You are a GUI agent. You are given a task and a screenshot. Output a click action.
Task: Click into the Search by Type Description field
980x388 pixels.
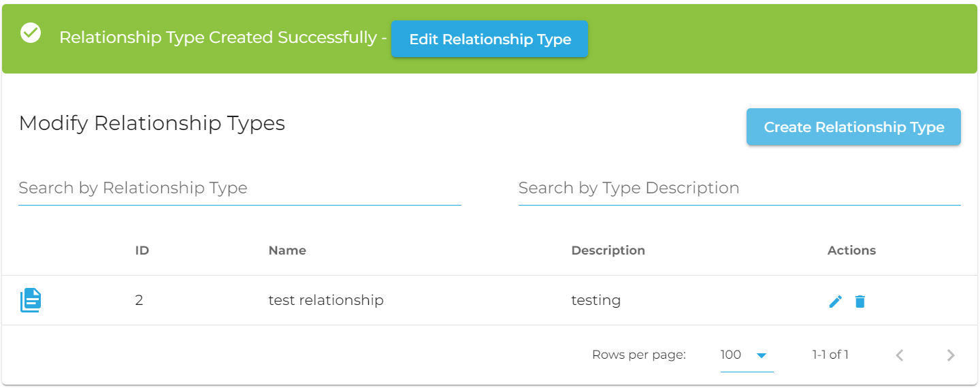(x=739, y=189)
